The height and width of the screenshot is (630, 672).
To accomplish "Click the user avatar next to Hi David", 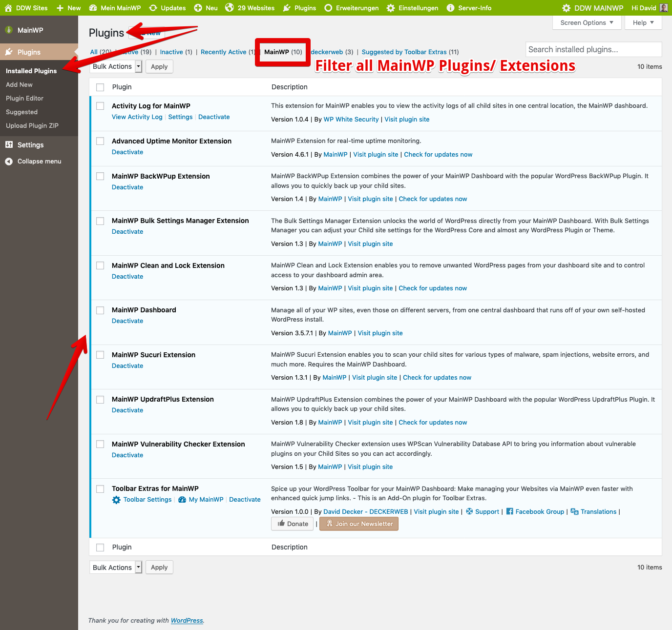I will [664, 8].
